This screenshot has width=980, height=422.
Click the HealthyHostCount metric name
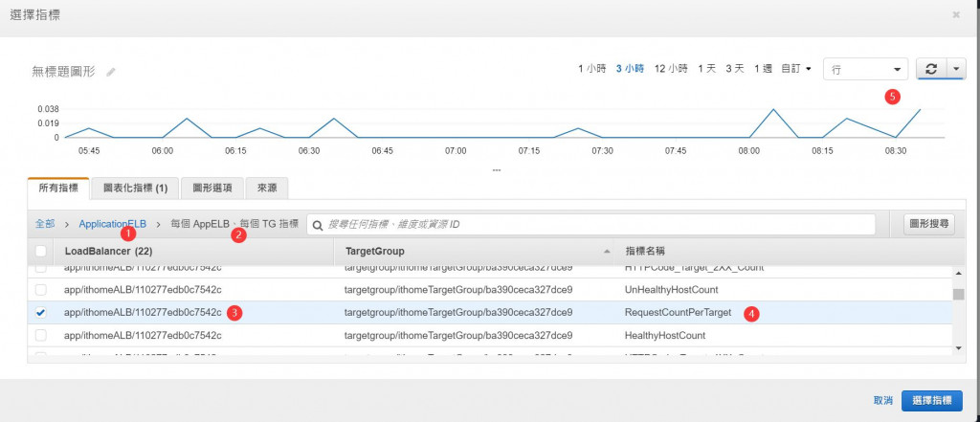pos(665,336)
